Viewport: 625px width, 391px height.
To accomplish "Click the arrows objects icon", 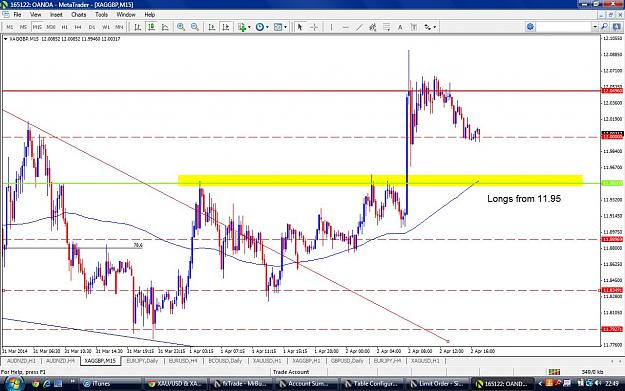I will click(428, 27).
